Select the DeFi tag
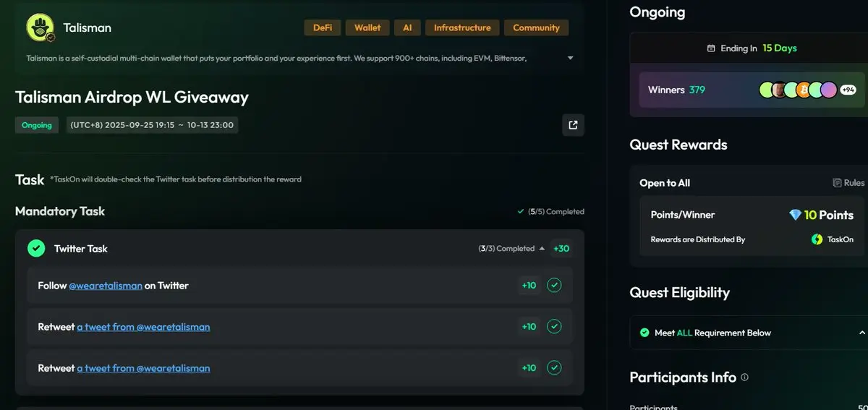The image size is (868, 410). pyautogui.click(x=323, y=27)
